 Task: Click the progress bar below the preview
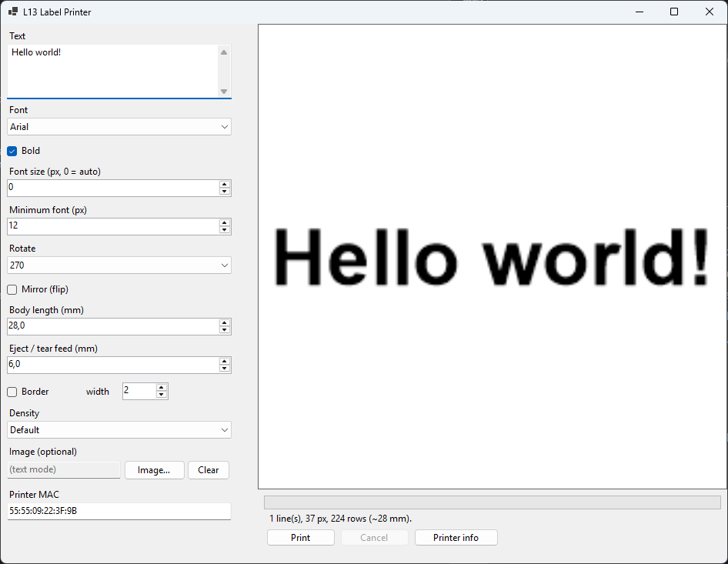coord(493,502)
